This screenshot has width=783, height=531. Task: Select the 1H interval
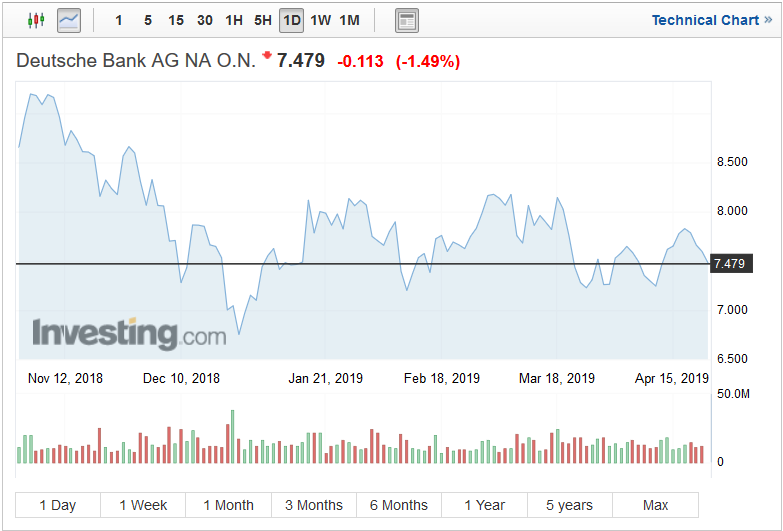coord(233,20)
